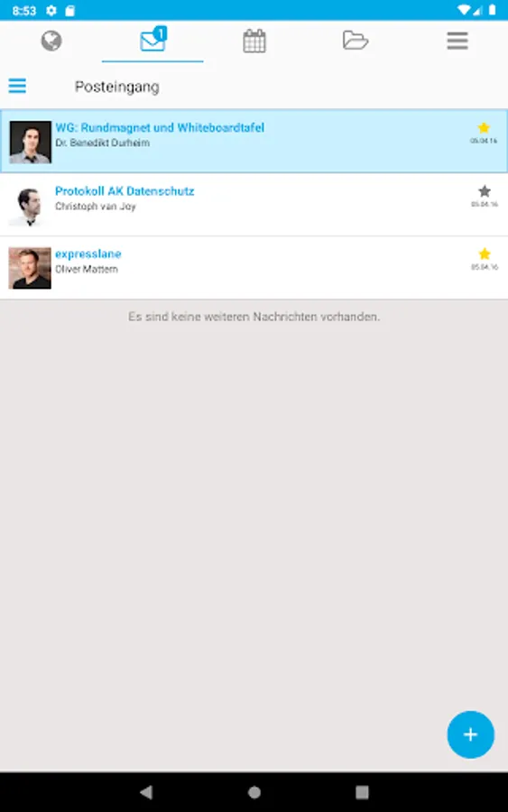Select the mail tab with badge
This screenshot has width=508, height=812.
[152, 40]
